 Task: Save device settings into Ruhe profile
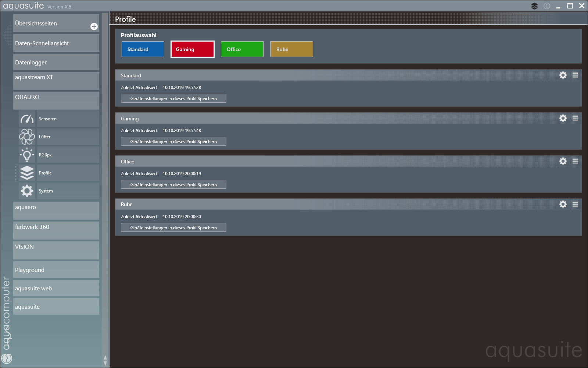click(x=173, y=228)
